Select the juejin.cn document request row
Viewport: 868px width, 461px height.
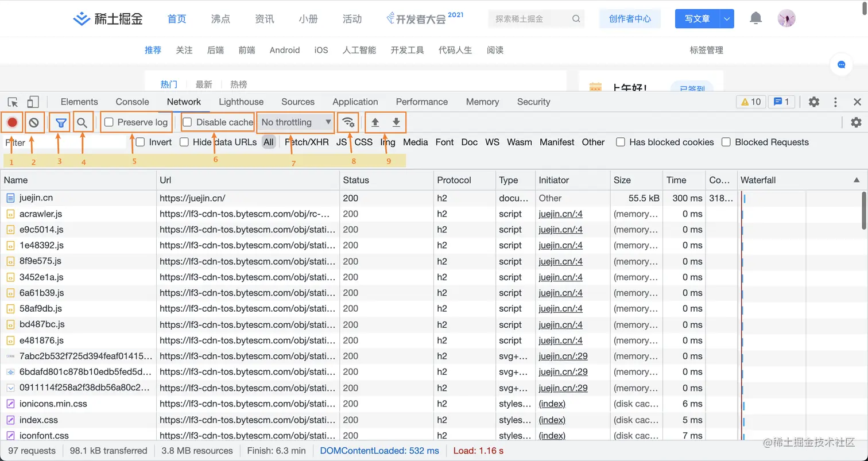[434, 198]
